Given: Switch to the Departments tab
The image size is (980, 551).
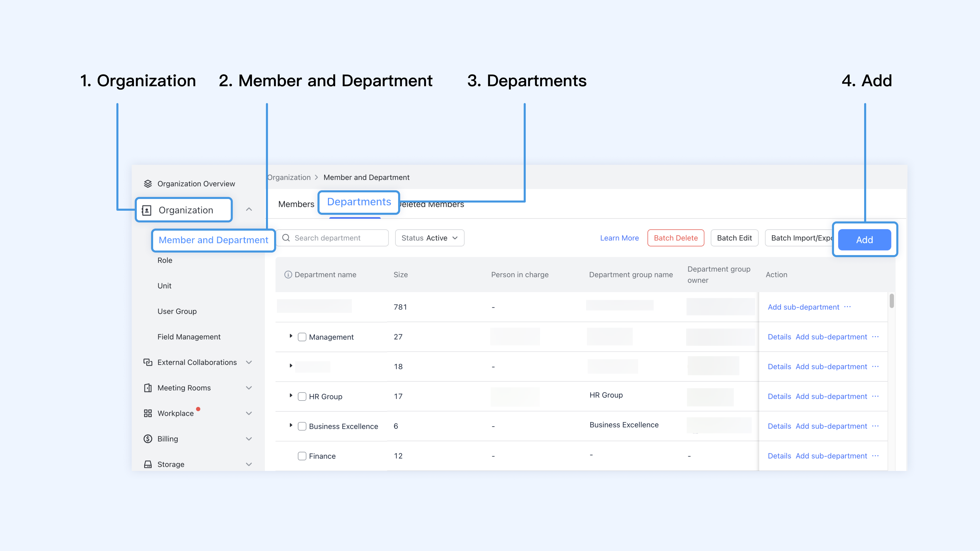Looking at the screenshot, I should point(359,202).
